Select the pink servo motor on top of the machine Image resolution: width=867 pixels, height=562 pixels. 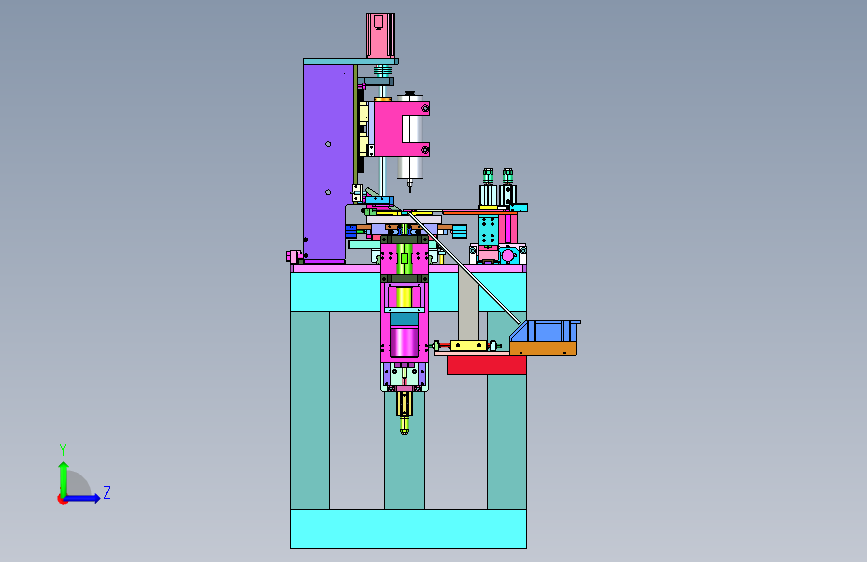point(380,35)
